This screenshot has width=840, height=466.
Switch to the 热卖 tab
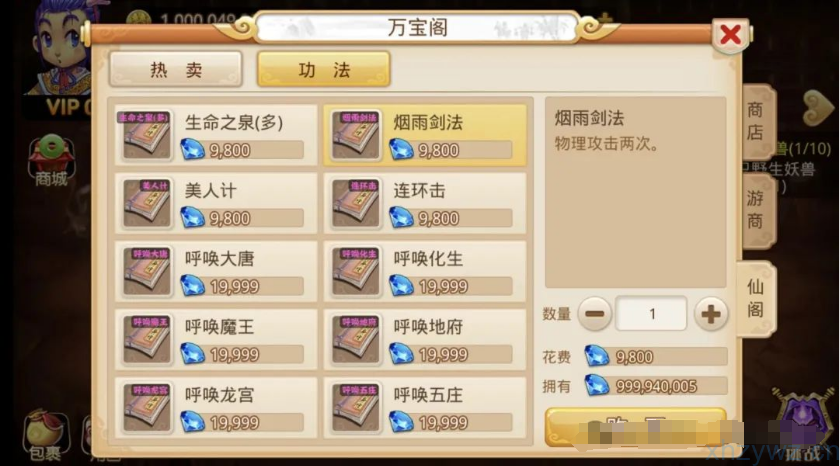click(176, 70)
